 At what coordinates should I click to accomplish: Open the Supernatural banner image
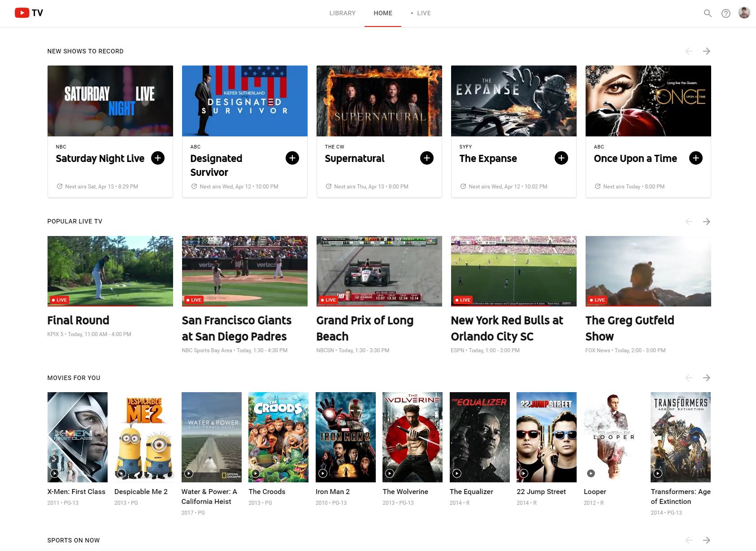379,101
